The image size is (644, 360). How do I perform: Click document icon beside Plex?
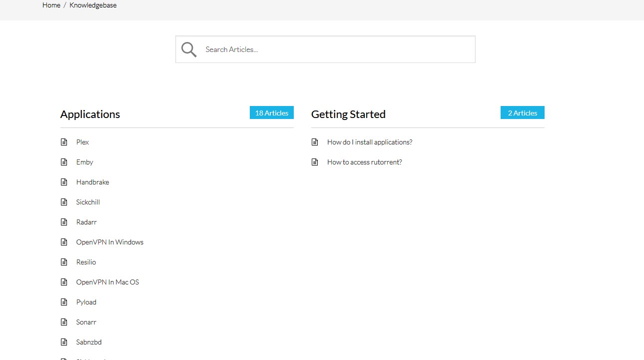point(64,142)
